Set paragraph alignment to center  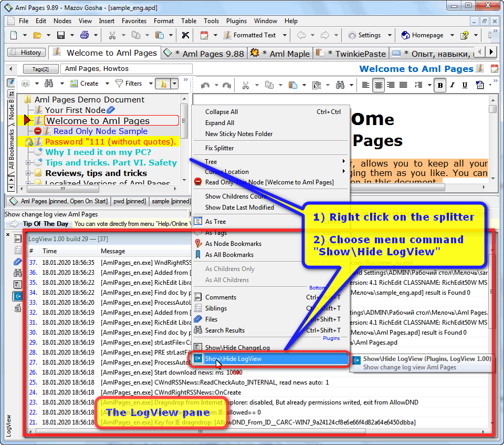379,85
